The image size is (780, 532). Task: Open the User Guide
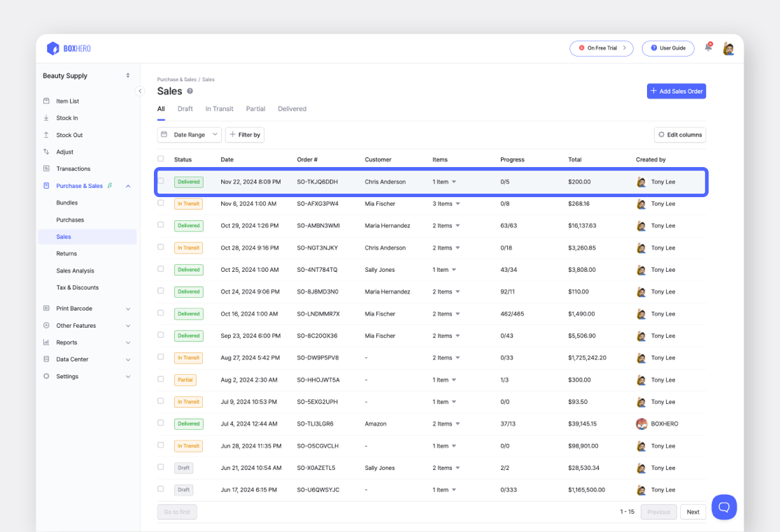click(667, 48)
